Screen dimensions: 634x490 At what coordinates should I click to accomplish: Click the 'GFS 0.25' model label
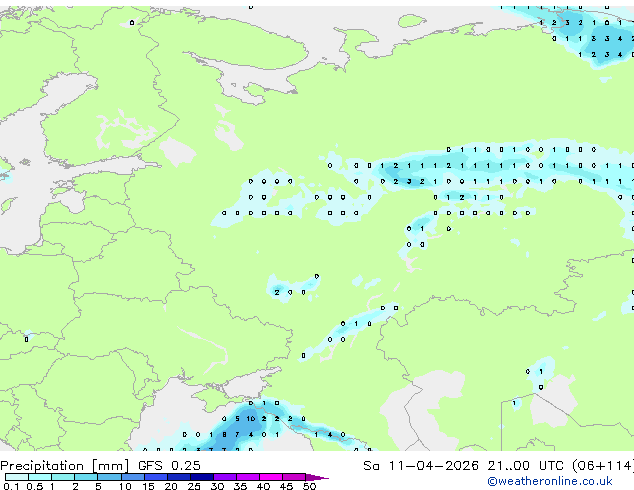click(x=169, y=466)
